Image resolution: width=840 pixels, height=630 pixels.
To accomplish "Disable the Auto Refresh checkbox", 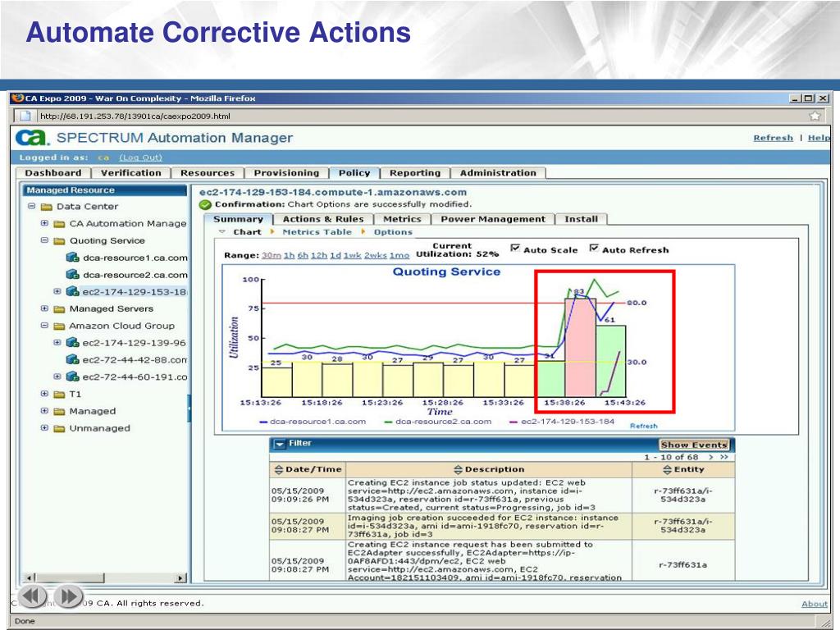I will 594,249.
